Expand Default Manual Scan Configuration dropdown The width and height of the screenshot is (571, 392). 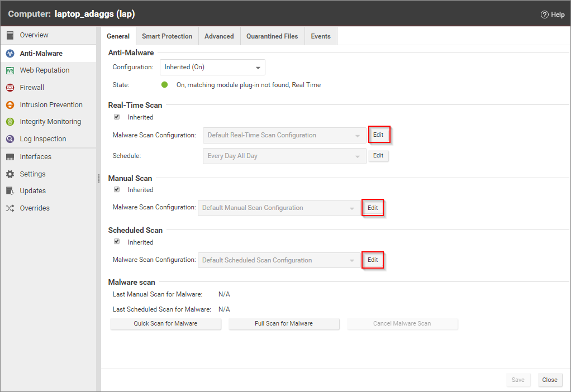pos(279,208)
